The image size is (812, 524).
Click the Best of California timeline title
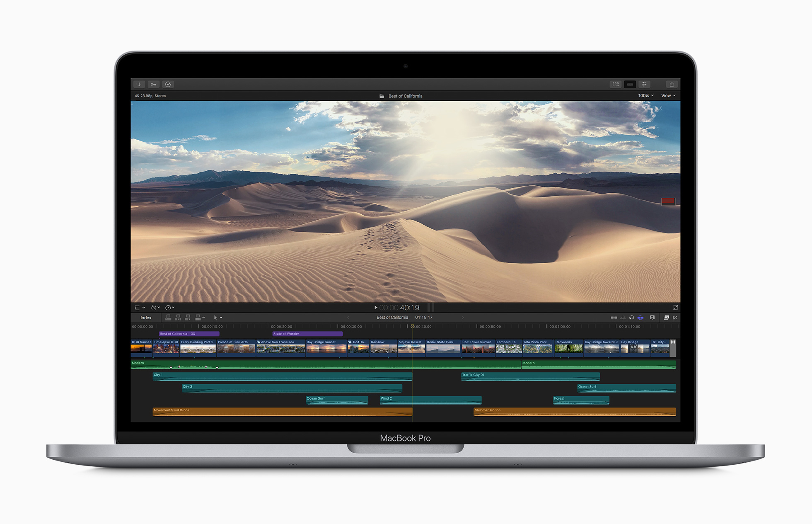pos(392,317)
